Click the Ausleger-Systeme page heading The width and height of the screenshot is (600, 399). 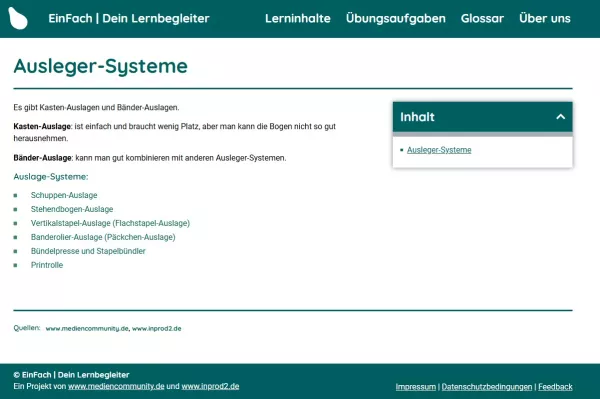(101, 66)
